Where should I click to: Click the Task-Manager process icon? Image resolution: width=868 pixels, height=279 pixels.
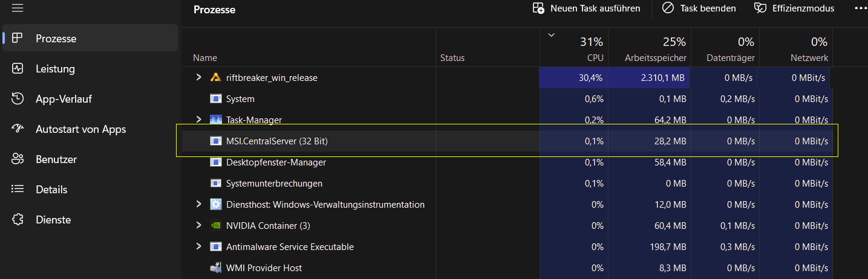tap(215, 120)
